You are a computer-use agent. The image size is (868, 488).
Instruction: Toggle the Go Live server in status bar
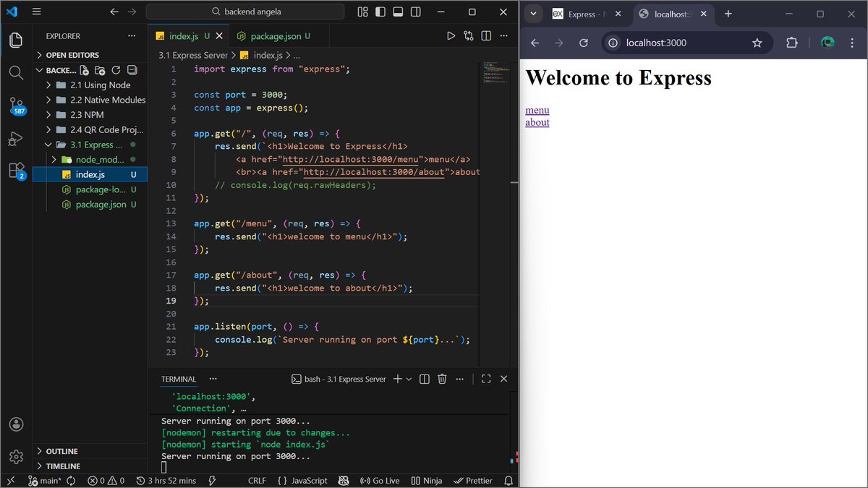[380, 480]
